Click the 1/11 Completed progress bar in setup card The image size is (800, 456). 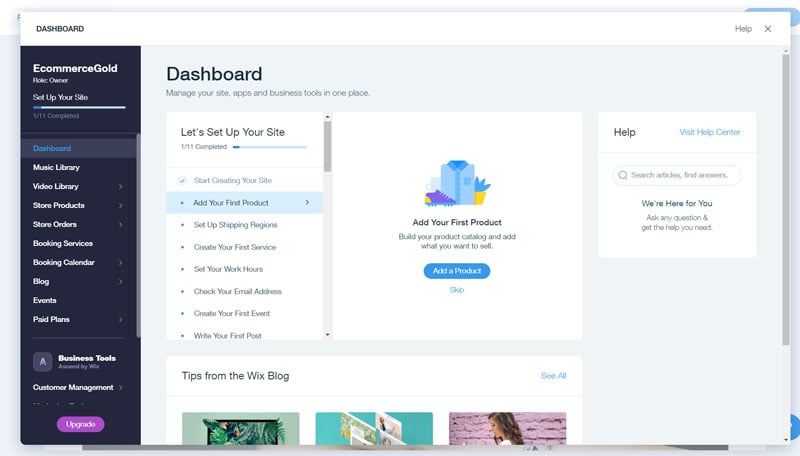pos(270,147)
